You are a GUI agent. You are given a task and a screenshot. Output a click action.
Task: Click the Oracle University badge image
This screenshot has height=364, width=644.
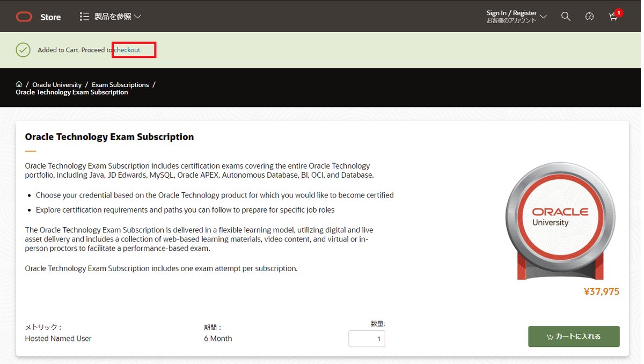560,220
